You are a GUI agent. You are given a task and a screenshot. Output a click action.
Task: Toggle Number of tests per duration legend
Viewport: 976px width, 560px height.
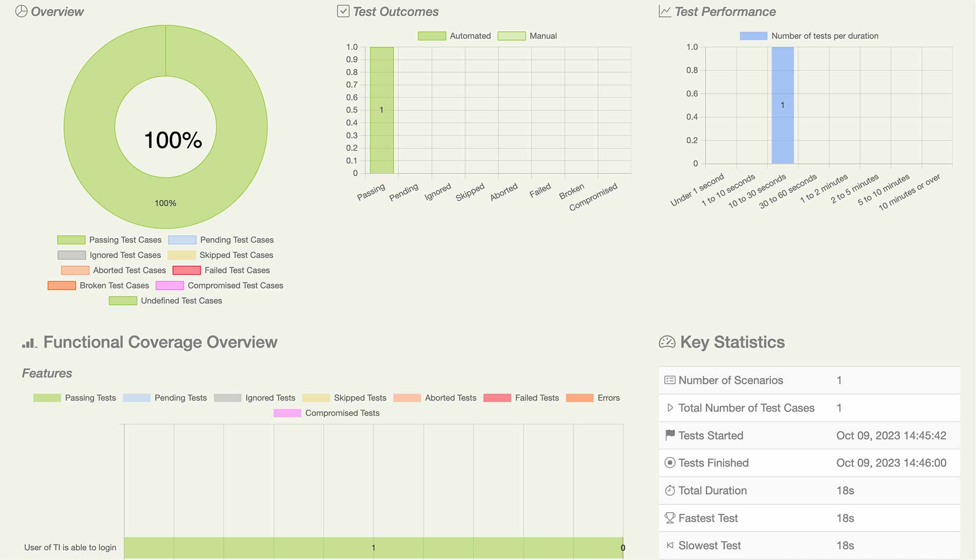click(x=809, y=36)
